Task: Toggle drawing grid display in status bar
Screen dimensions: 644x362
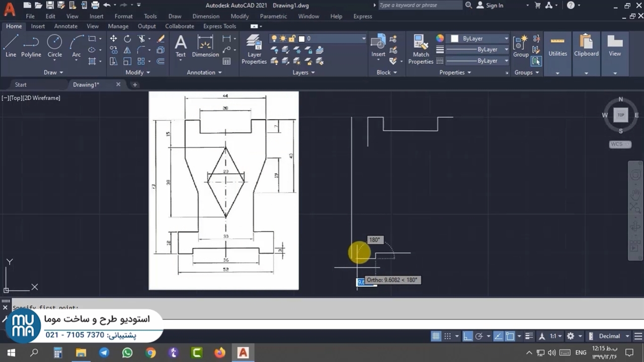Action: [x=436, y=336]
